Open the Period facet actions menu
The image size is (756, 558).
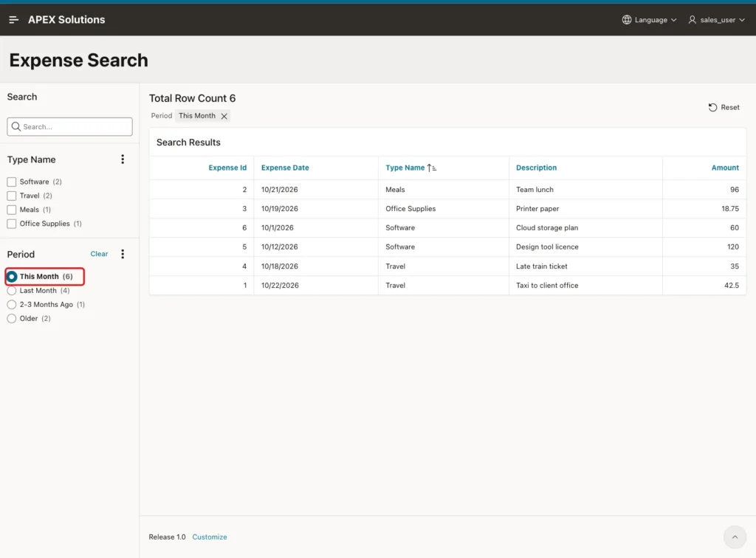point(123,254)
